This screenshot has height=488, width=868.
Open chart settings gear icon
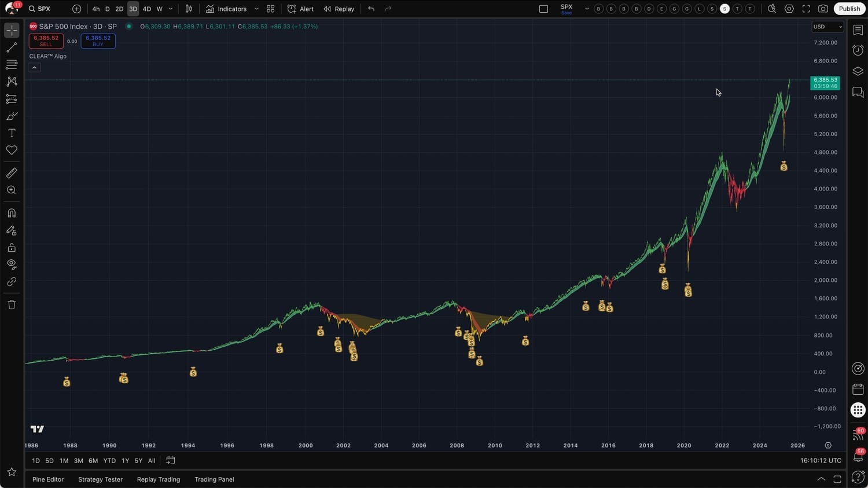pyautogui.click(x=789, y=9)
